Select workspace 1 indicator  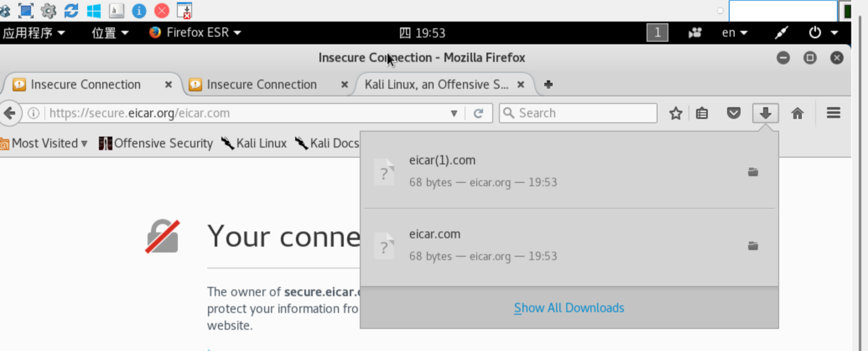coord(657,33)
